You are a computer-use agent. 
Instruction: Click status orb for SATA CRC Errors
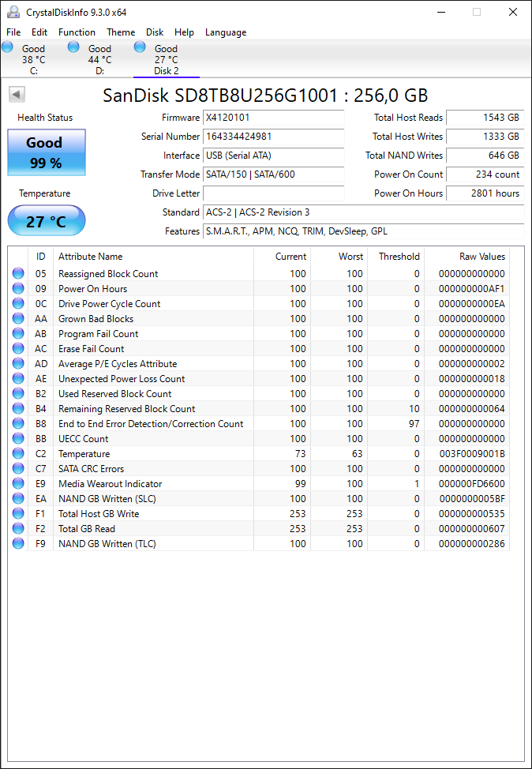pos(18,469)
